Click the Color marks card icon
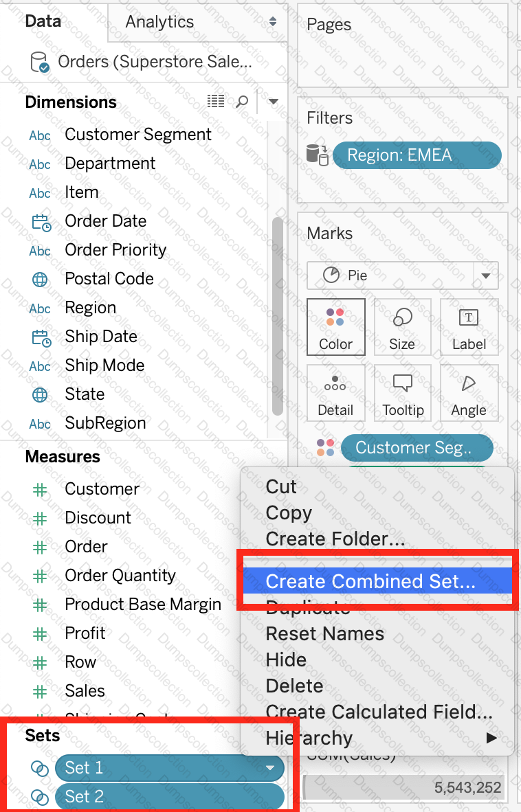The image size is (521, 812). [x=335, y=327]
